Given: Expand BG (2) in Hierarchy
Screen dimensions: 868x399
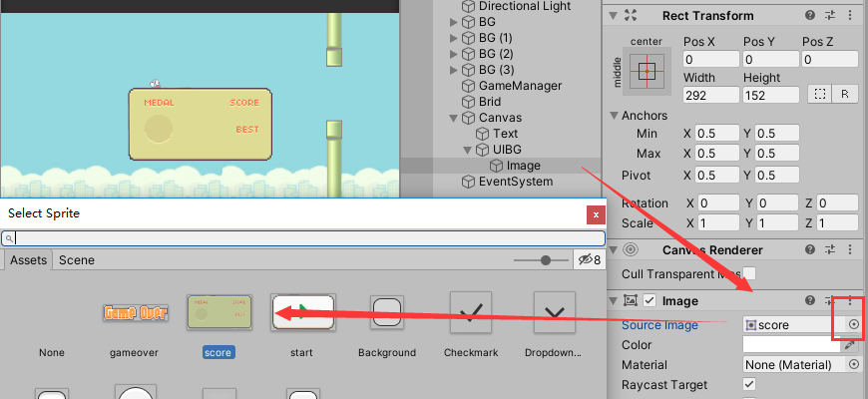Looking at the screenshot, I should [x=454, y=54].
